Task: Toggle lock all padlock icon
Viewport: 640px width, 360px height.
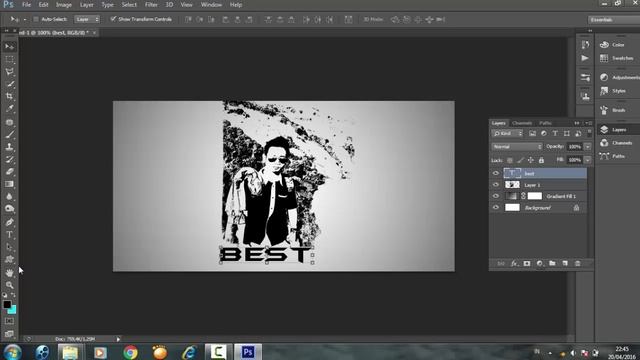Action: click(541, 160)
